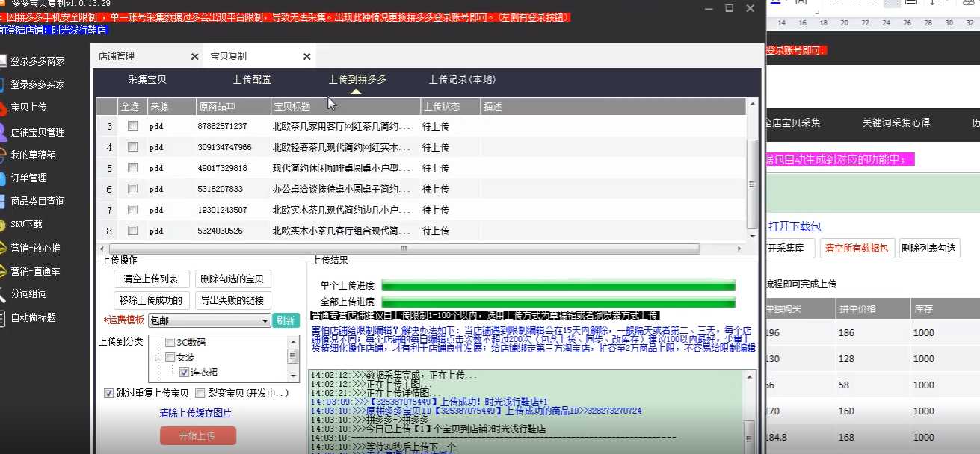Screen dimensions: 980x454
Task: Click the 全部上传进度 progress bar
Action: (x=558, y=302)
